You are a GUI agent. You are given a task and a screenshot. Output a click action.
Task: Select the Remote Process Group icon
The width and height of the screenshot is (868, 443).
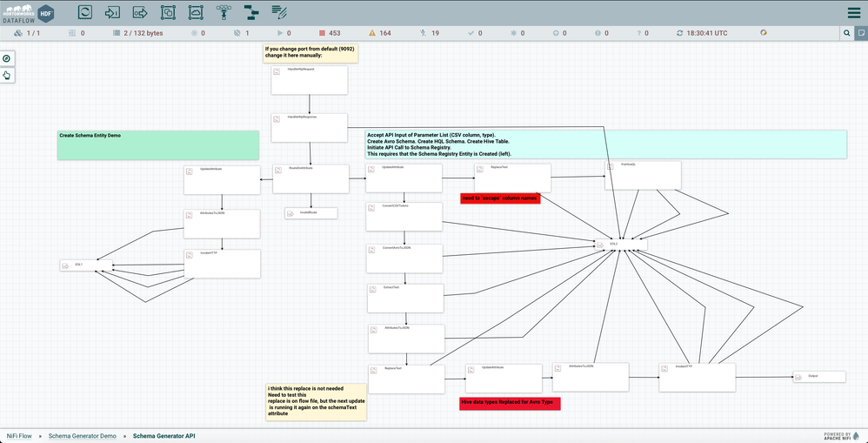[196, 12]
